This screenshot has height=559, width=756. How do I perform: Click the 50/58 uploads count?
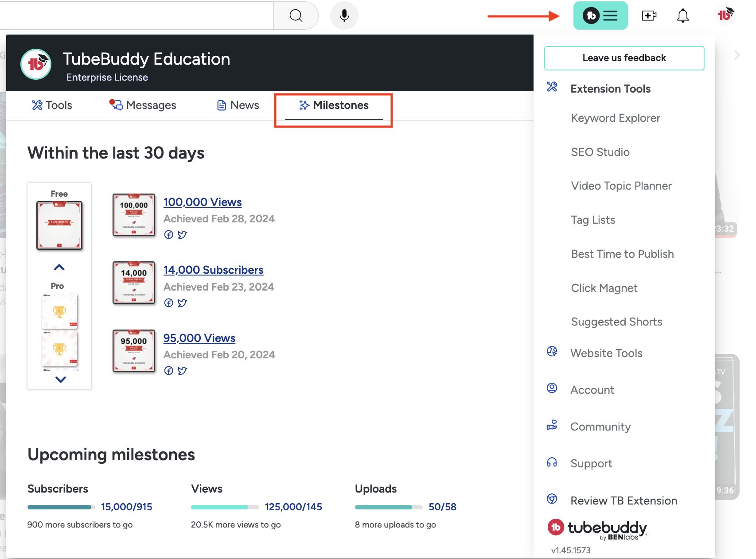click(442, 507)
